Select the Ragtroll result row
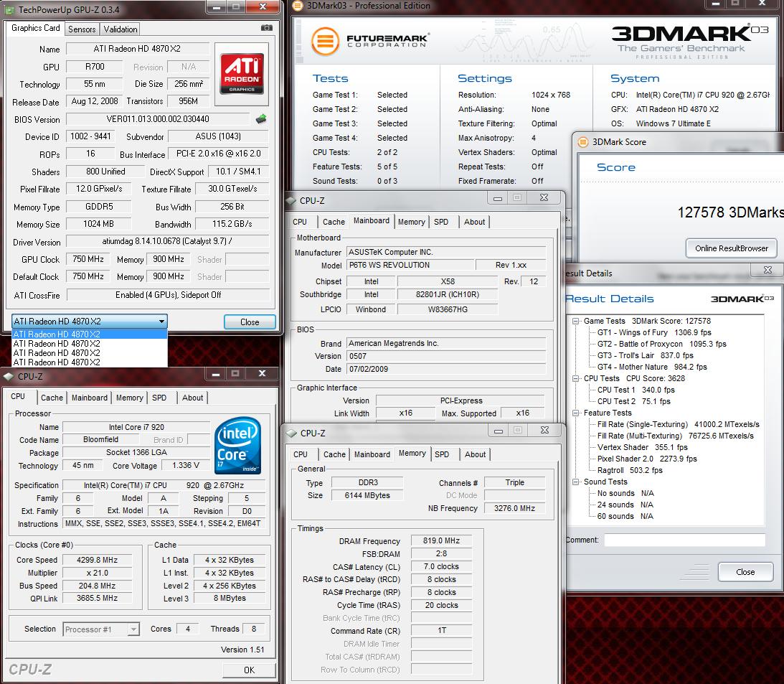Image resolution: width=784 pixels, height=684 pixels. [630, 471]
